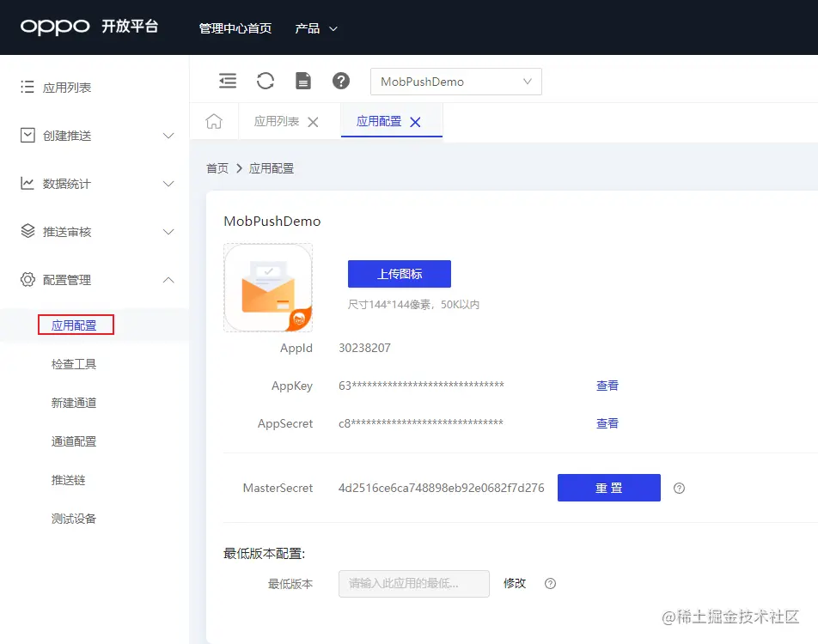Reveal the AppKey with the 查看 link
Screen dimensions: 818x644
click(x=607, y=386)
